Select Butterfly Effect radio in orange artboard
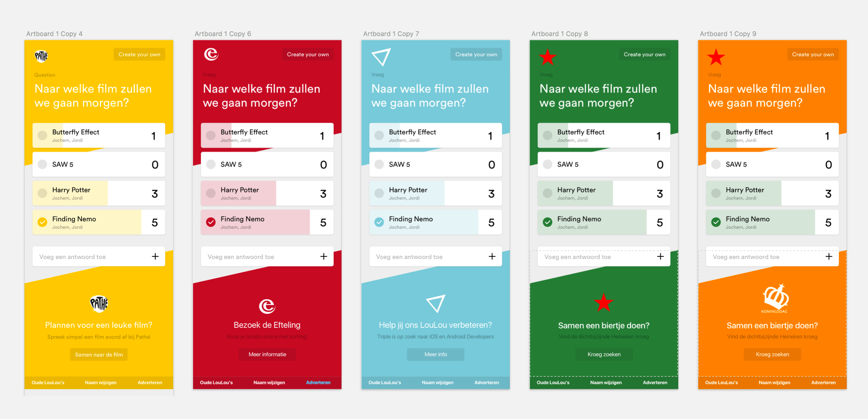Viewport: 868px width, 419px height. pyautogui.click(x=716, y=135)
